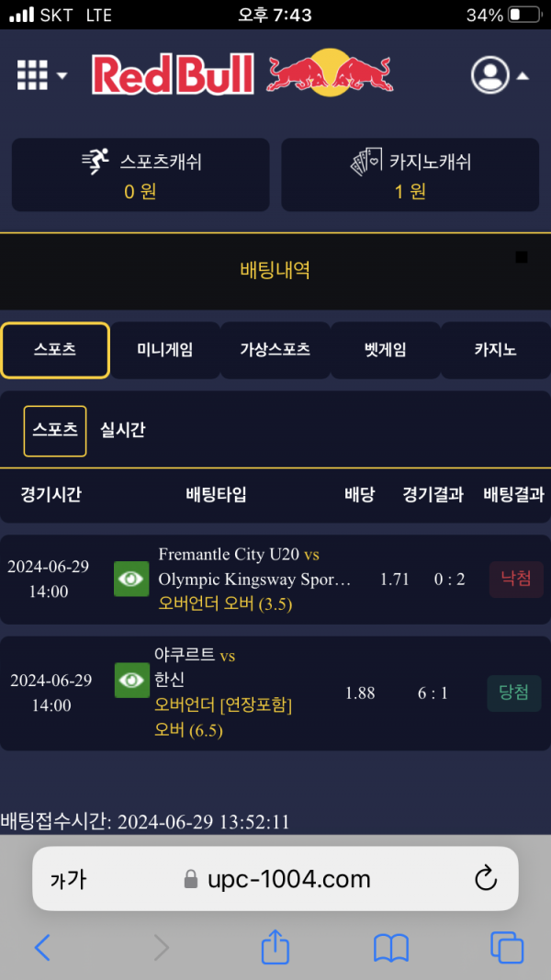Click the 낙첨 result badge

pyautogui.click(x=516, y=580)
